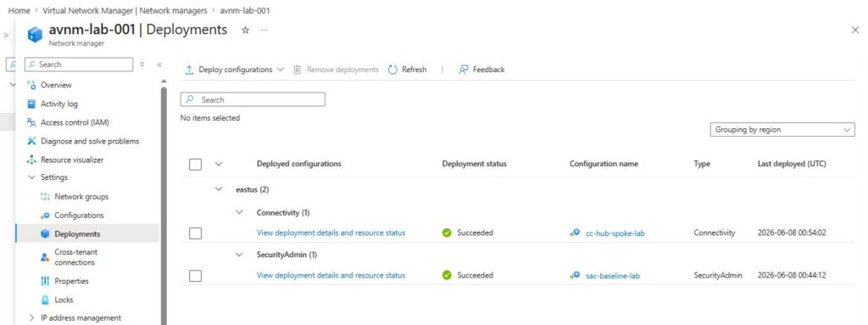Image resolution: width=868 pixels, height=325 pixels.
Task: Click timestamp 2026-06-08 00:54:02
Action: pos(792,233)
